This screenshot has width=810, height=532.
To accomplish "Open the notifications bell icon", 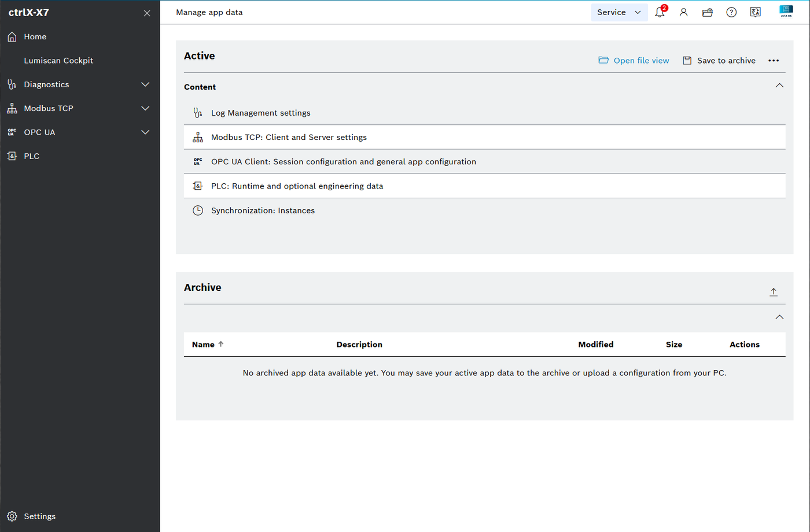I will (x=660, y=12).
